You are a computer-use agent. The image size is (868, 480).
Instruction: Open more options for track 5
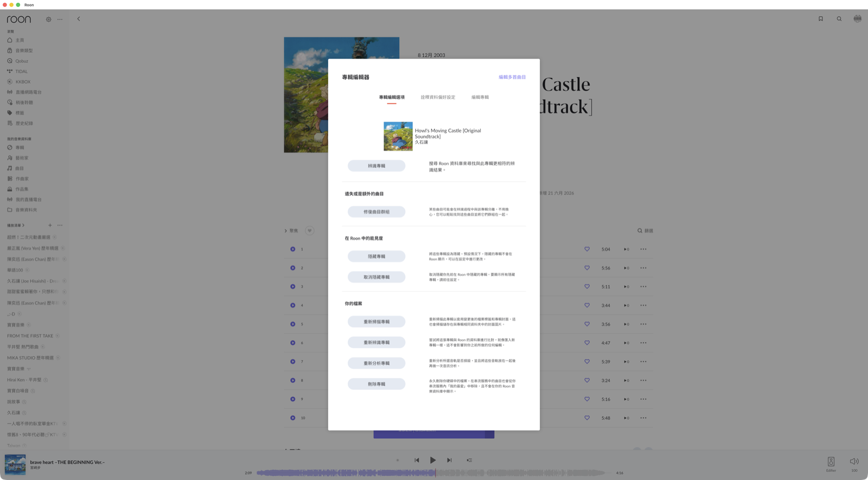pyautogui.click(x=643, y=324)
